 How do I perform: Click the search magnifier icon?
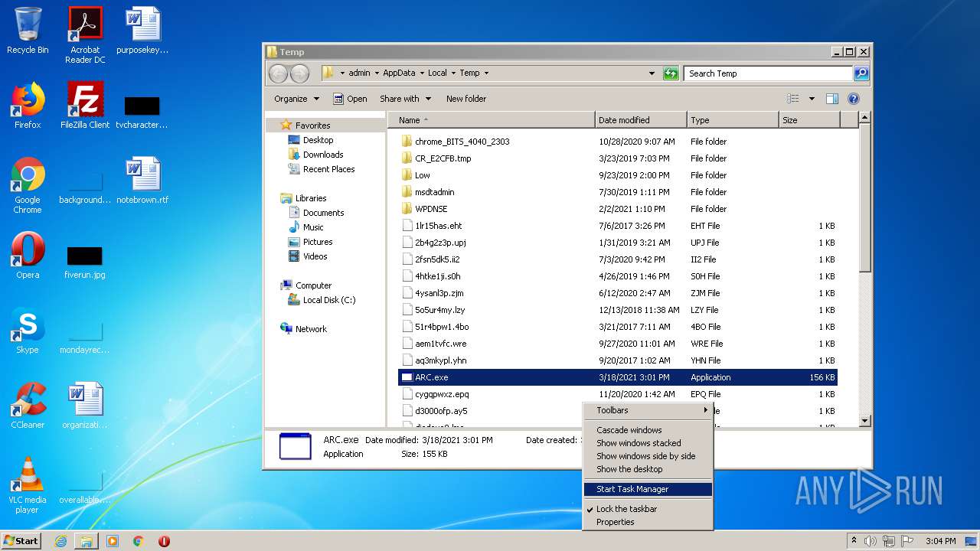[861, 73]
